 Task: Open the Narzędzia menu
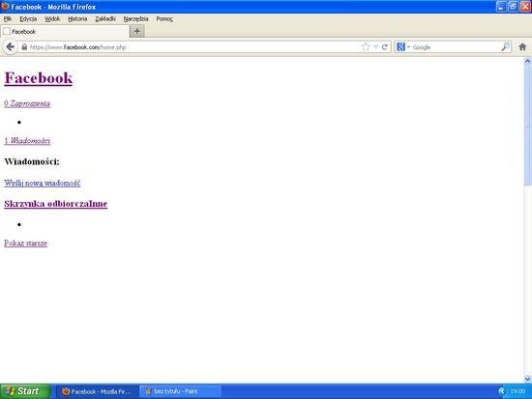coord(135,19)
